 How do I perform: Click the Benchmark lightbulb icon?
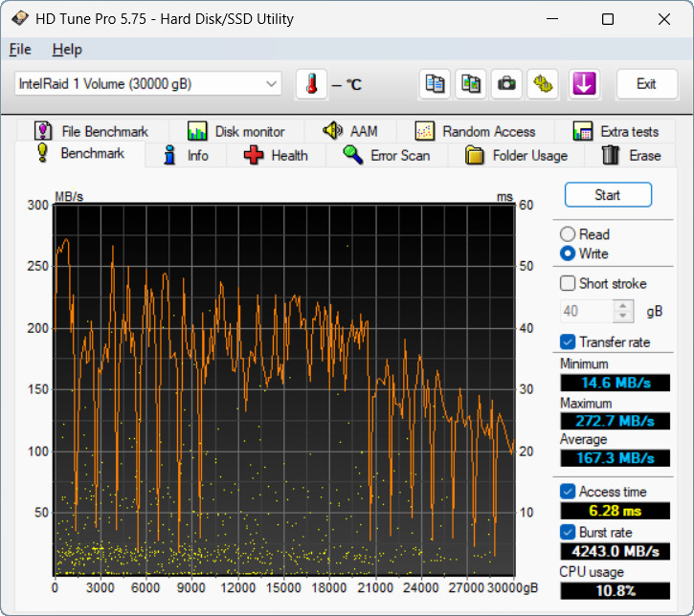(x=42, y=153)
